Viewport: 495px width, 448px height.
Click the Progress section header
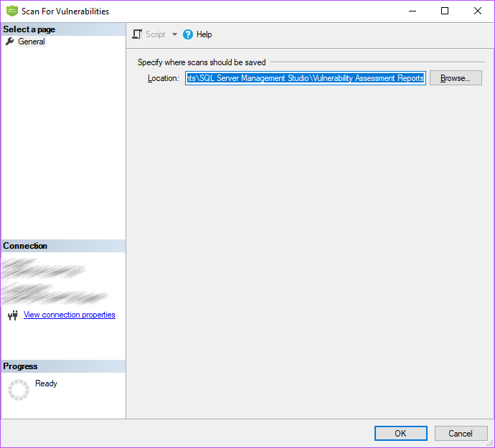pos(20,366)
